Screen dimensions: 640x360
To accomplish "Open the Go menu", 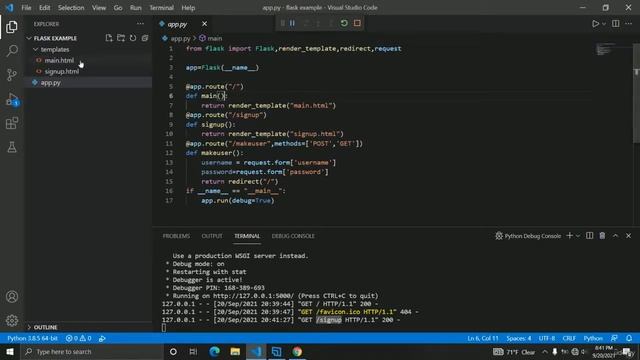I will tap(118, 8).
